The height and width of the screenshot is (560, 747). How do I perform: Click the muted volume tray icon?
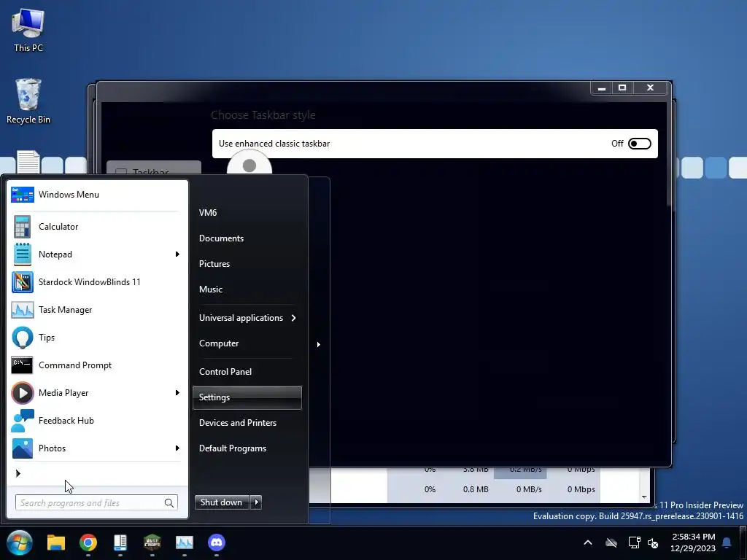[653, 542]
